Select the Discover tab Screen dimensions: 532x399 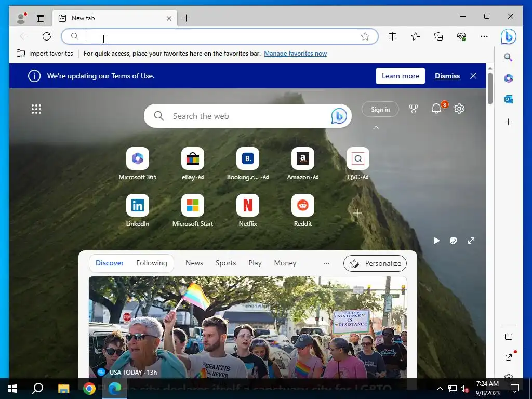click(110, 263)
